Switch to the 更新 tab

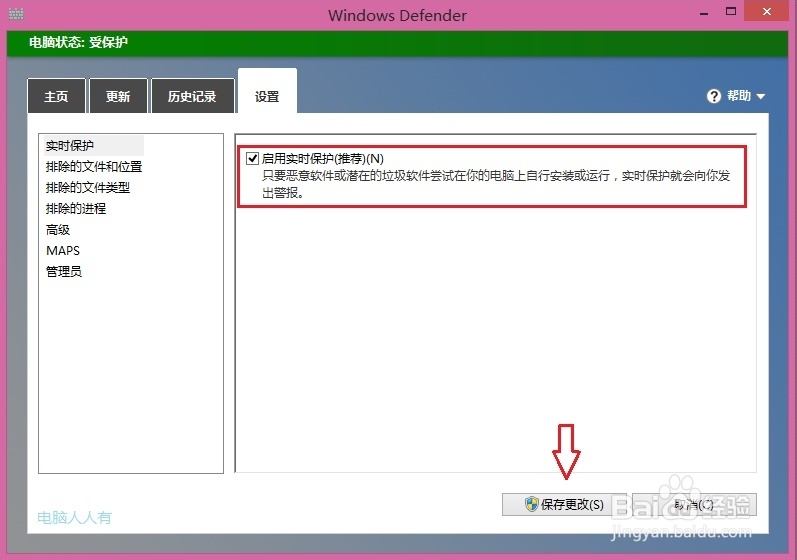click(118, 96)
